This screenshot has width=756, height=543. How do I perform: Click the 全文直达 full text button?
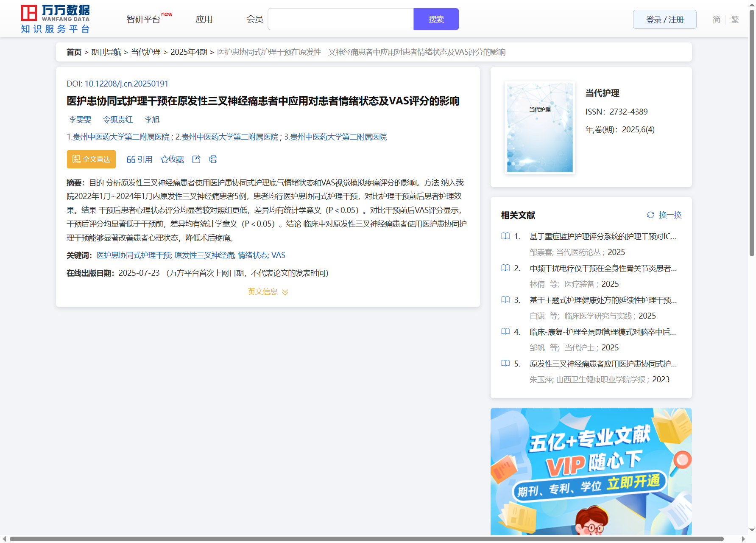point(91,160)
